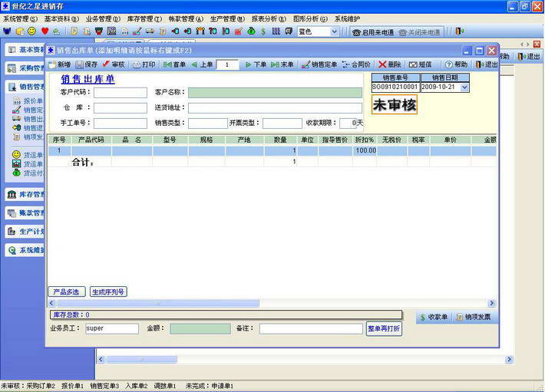Click the 客户代码 input field
545x392 pixels.
[121, 93]
